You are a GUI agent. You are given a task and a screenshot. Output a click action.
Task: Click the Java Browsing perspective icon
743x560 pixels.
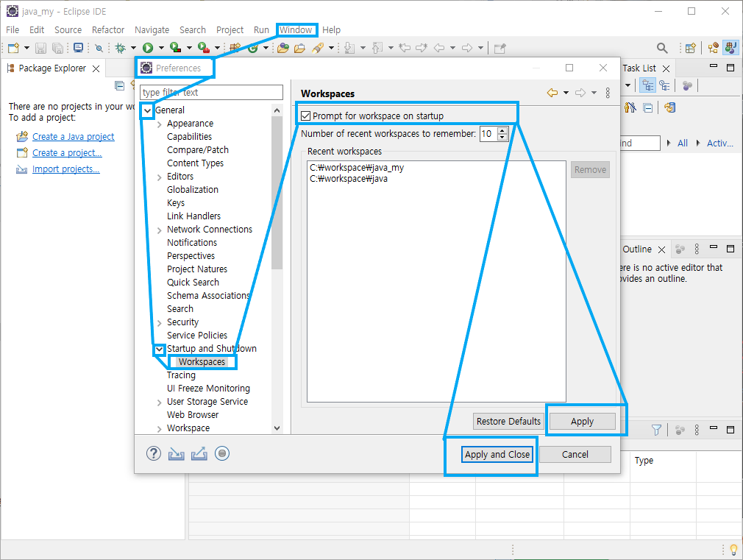point(713,48)
